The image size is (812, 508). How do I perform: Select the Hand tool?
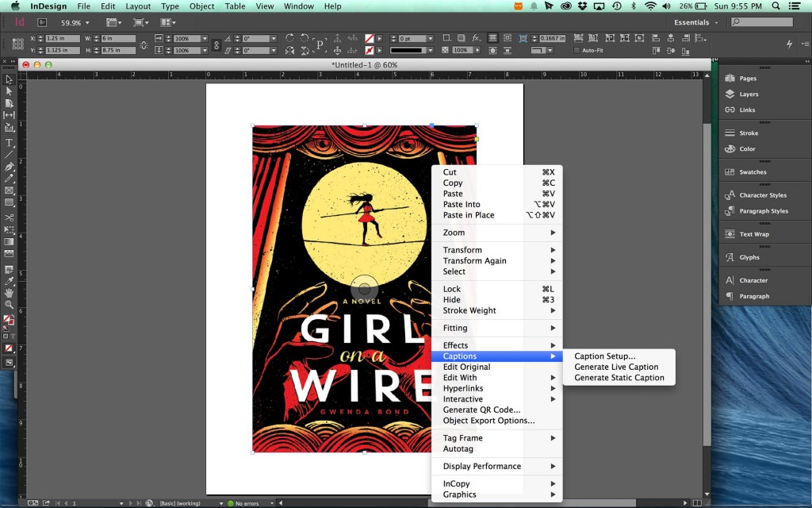tap(9, 293)
